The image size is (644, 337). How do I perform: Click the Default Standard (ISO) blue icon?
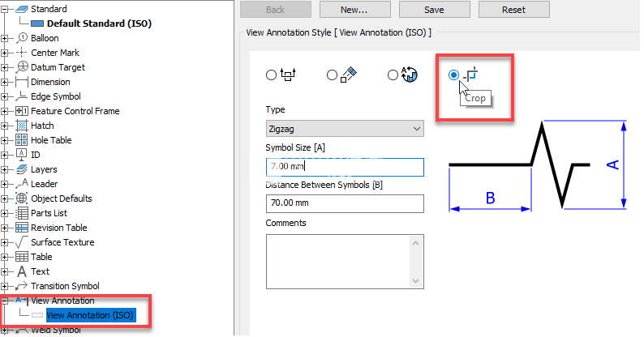[x=37, y=23]
